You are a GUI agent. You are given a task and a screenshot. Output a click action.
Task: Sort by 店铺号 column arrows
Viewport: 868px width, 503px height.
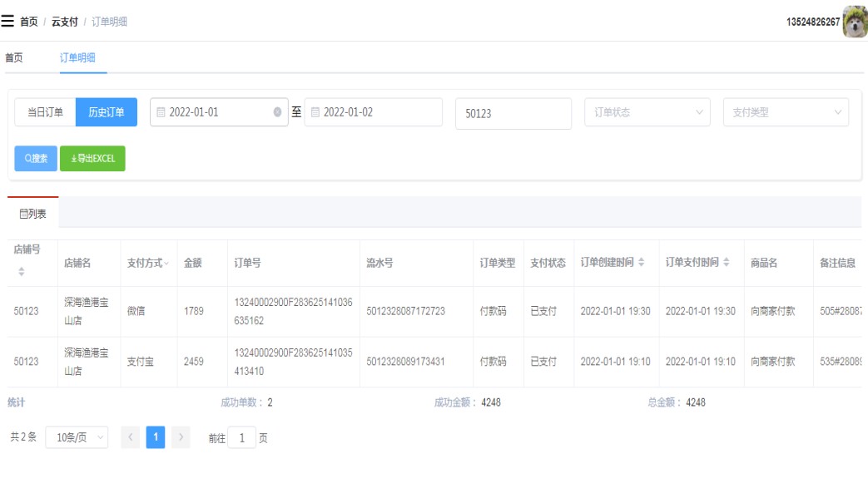pos(22,272)
